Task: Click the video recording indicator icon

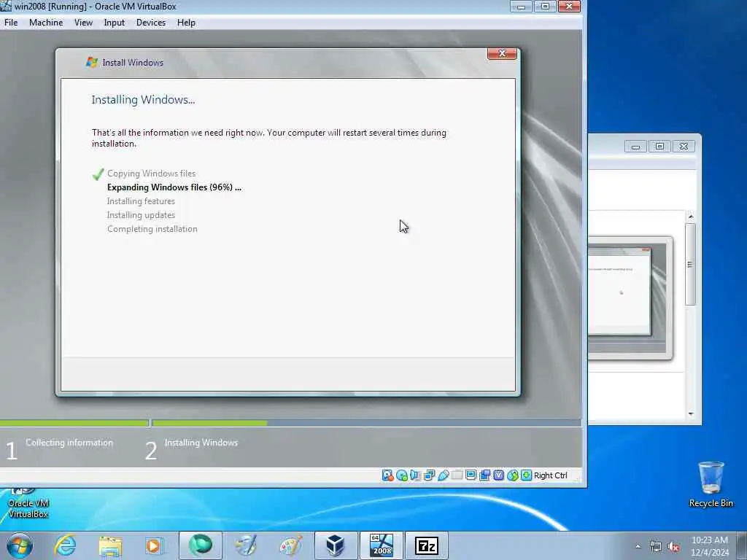Action: (x=484, y=475)
